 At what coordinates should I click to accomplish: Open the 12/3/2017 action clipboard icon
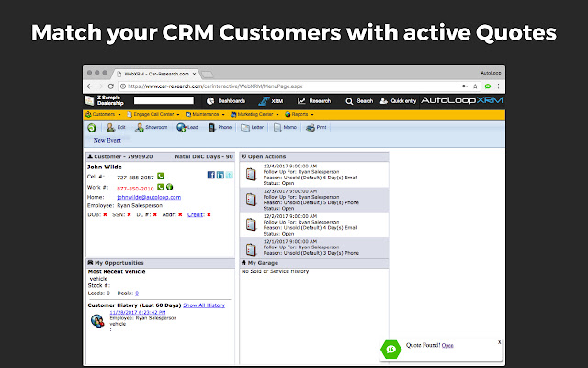[x=251, y=200]
